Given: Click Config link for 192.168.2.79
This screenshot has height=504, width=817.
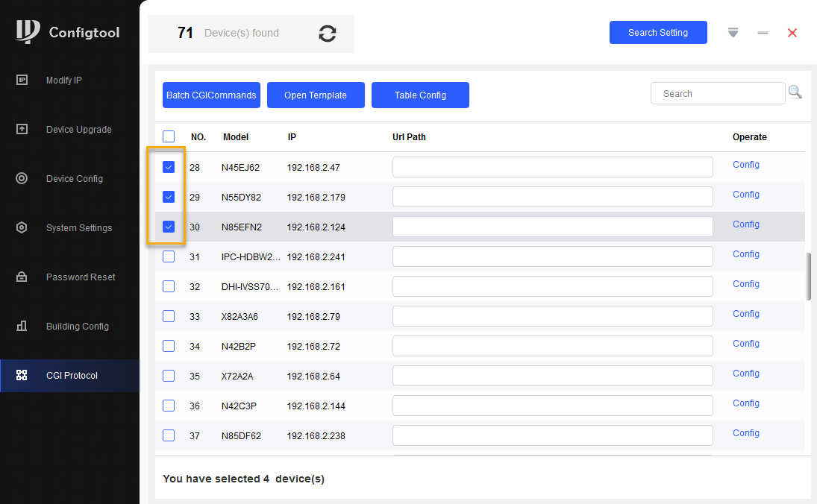Looking at the screenshot, I should pyautogui.click(x=745, y=314).
